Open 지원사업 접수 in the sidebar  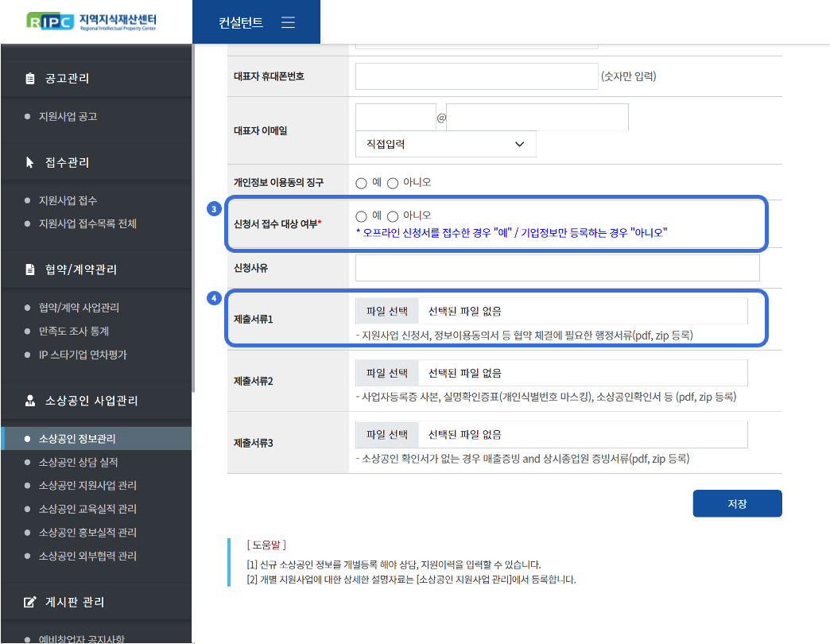click(x=68, y=200)
